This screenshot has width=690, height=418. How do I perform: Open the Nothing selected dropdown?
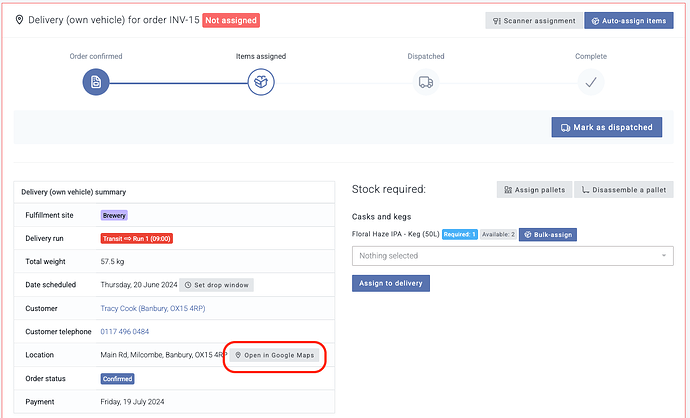tap(512, 256)
